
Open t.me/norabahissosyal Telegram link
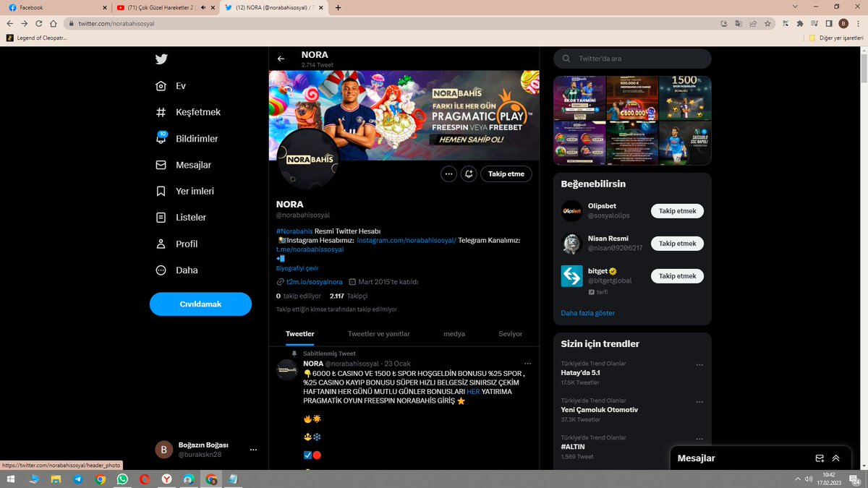(x=310, y=249)
